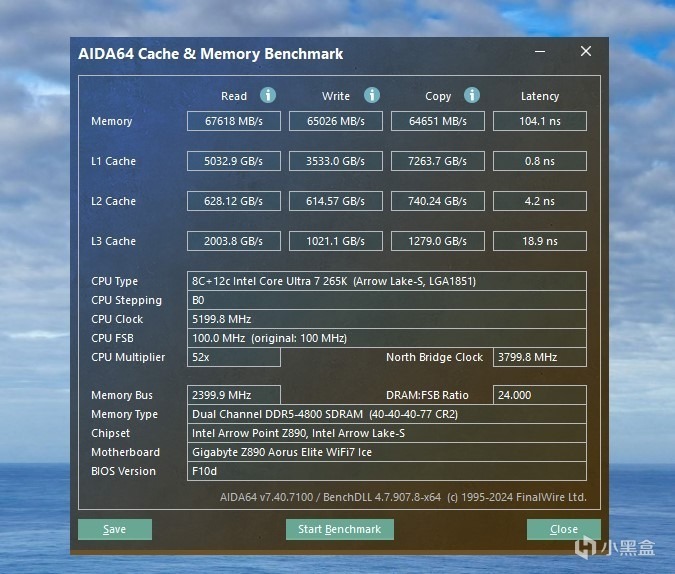Click North Bridge Clock value 3799.8 MHz
Image resolution: width=675 pixels, height=574 pixels.
click(540, 357)
